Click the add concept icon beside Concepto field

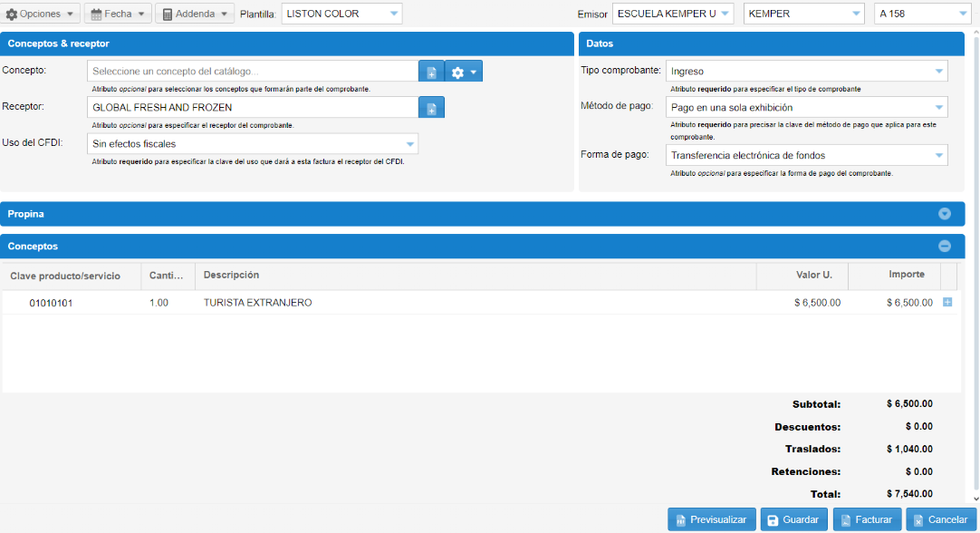click(431, 73)
